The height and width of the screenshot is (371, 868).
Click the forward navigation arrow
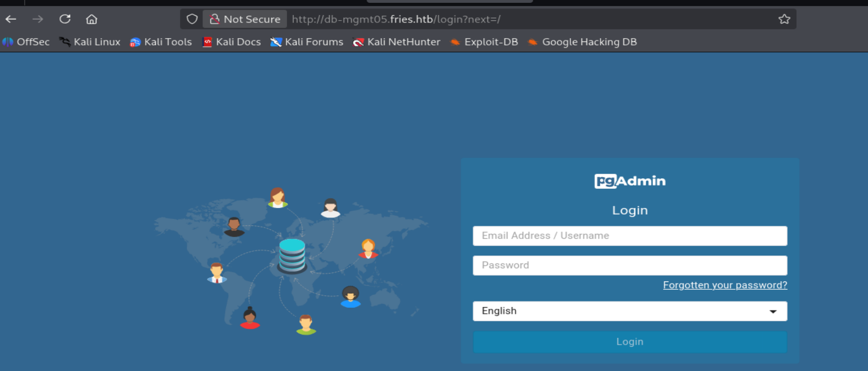38,19
